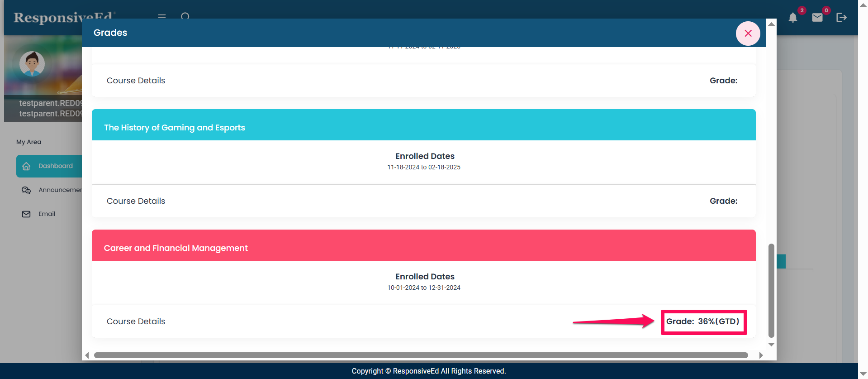Toggle the hamburger menu icon
The image size is (868, 379).
(x=161, y=16)
